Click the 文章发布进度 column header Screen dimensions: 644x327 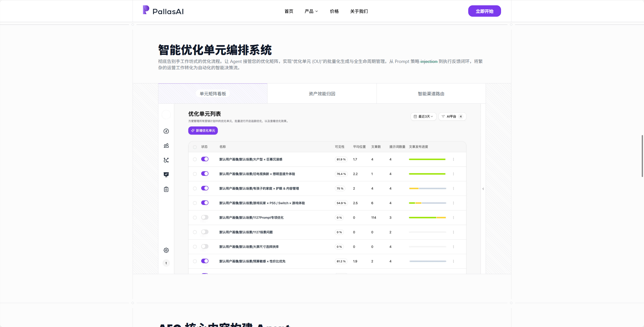coord(418,147)
